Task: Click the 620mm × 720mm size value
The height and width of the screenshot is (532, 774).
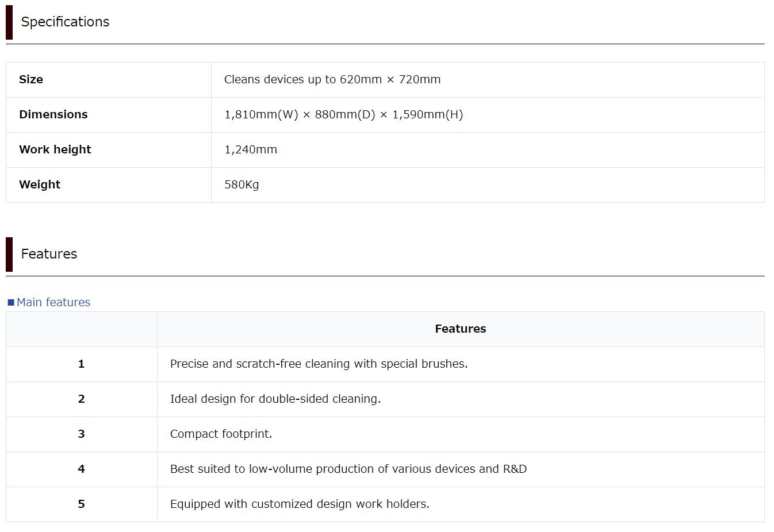Action: pos(332,79)
